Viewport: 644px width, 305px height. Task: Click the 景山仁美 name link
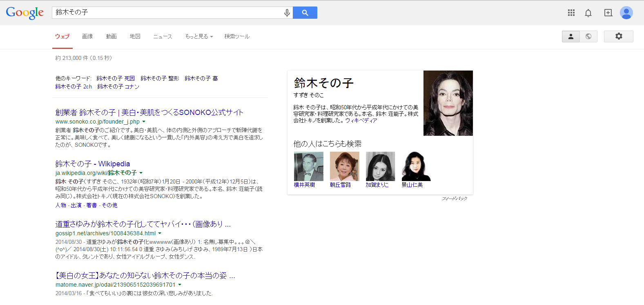412,185
